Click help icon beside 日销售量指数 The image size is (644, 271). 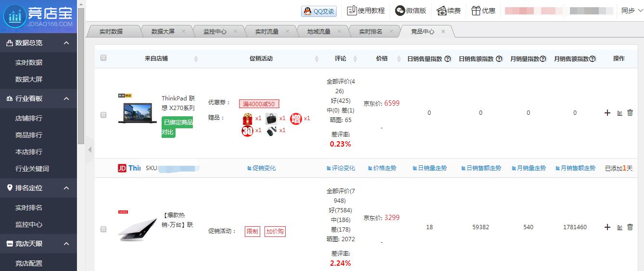coord(447,59)
